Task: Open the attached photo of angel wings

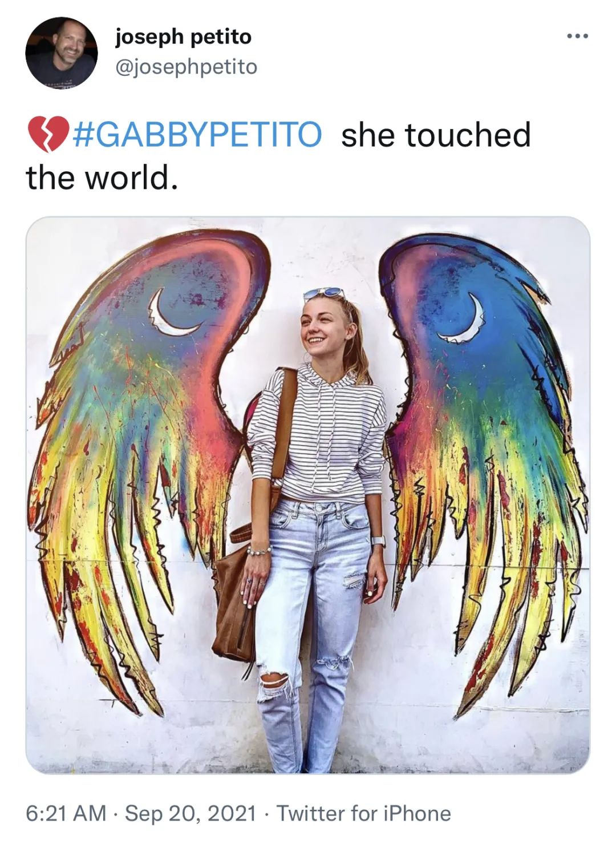Action: [x=308, y=495]
